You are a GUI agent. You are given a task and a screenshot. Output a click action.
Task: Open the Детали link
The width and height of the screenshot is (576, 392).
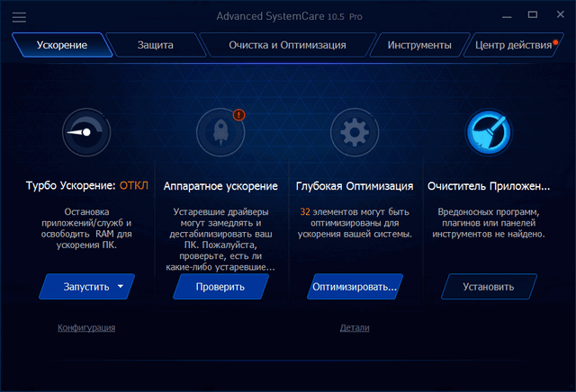point(355,328)
